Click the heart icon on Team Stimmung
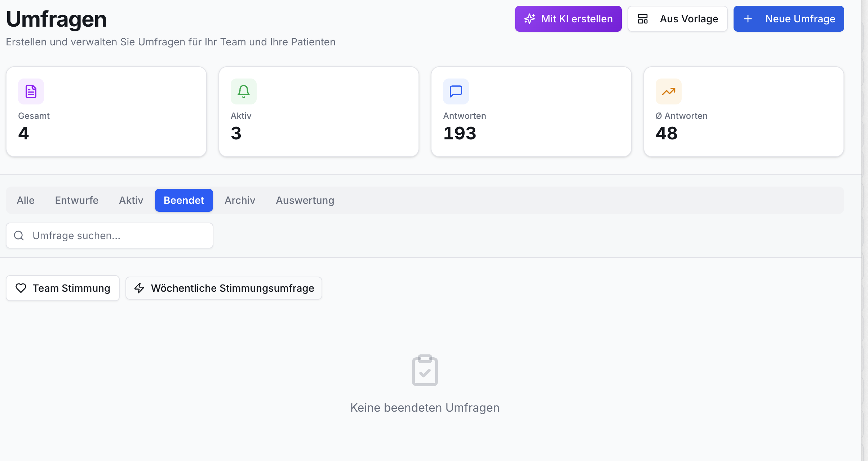 21,288
